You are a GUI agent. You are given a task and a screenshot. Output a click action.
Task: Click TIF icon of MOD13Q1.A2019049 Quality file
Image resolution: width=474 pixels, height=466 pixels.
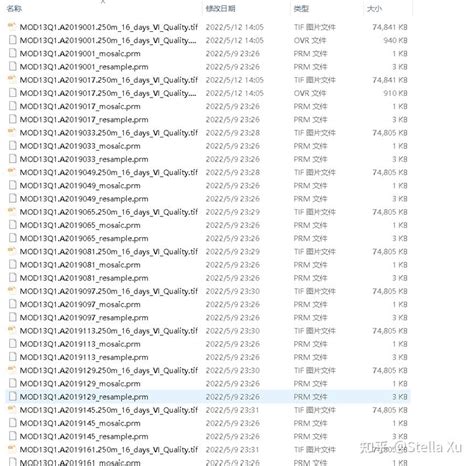coord(12,172)
